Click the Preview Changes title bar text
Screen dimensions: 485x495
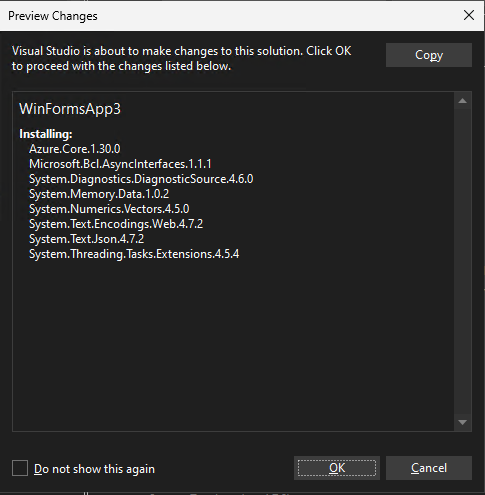[x=53, y=16]
